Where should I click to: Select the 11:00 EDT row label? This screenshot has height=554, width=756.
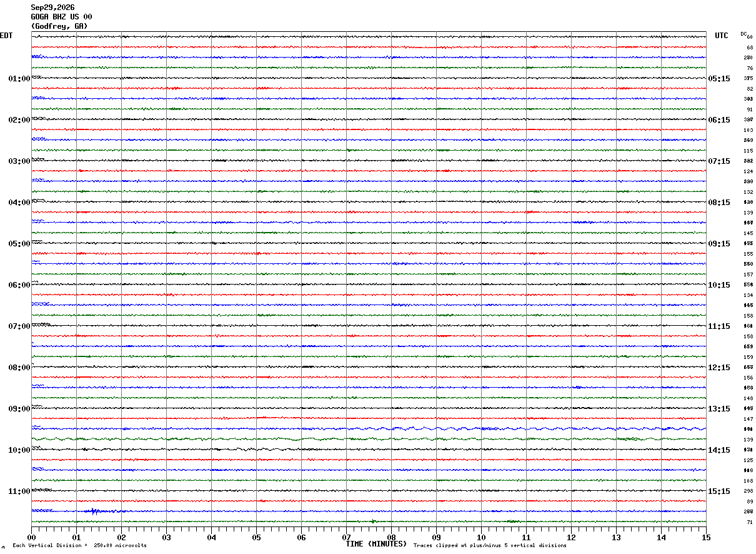pyautogui.click(x=19, y=491)
